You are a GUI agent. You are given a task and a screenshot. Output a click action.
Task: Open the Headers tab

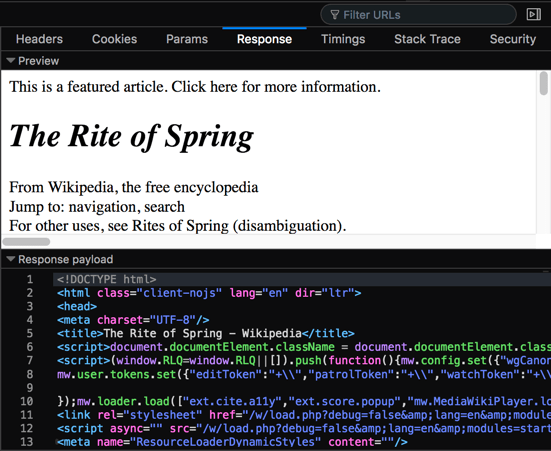point(39,39)
